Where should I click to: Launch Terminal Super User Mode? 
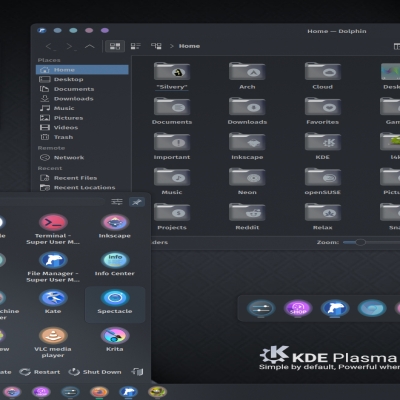pos(53,229)
